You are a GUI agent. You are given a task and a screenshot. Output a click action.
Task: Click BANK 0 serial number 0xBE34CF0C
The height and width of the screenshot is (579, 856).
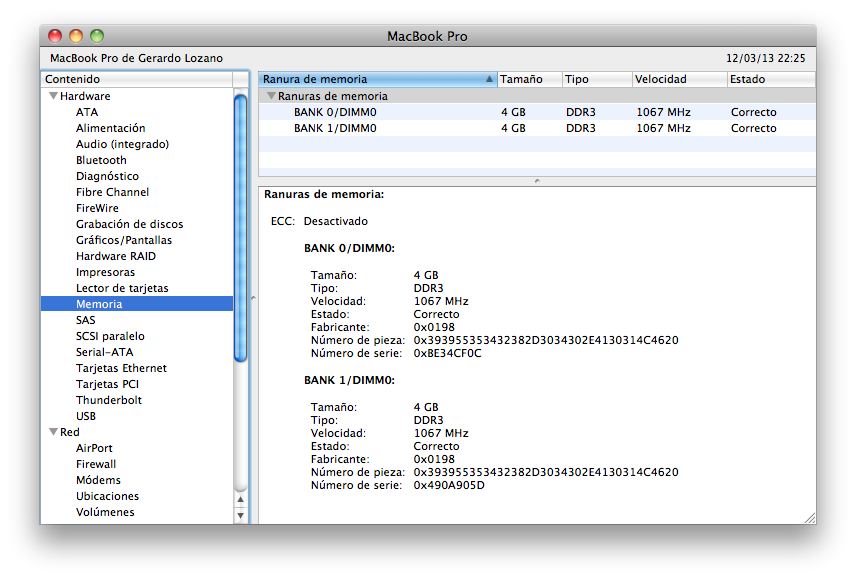point(448,354)
